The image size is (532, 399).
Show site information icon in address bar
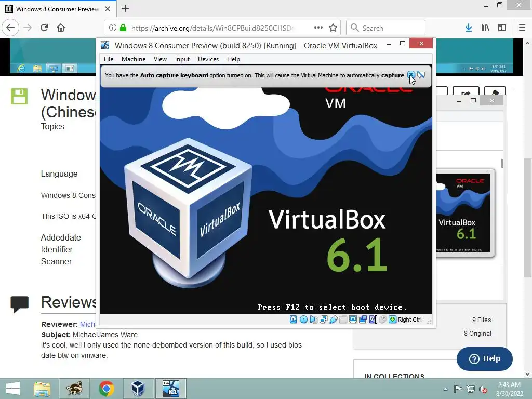click(113, 28)
